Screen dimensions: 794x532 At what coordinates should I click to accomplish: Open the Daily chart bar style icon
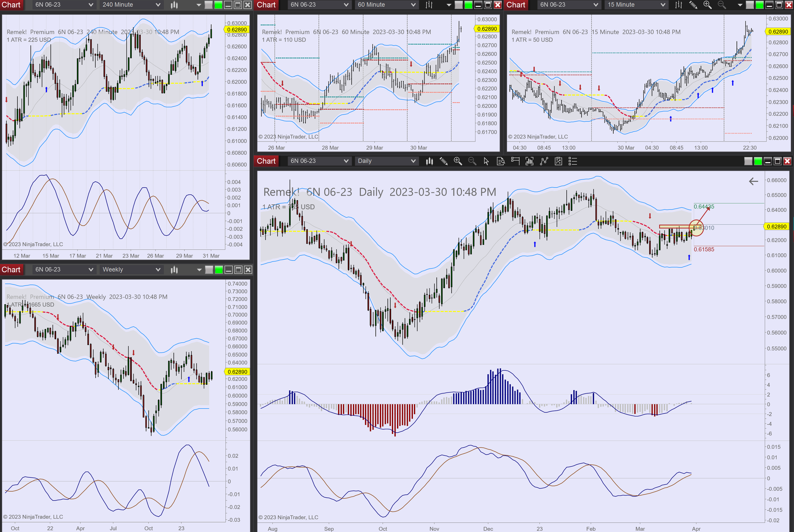(429, 161)
